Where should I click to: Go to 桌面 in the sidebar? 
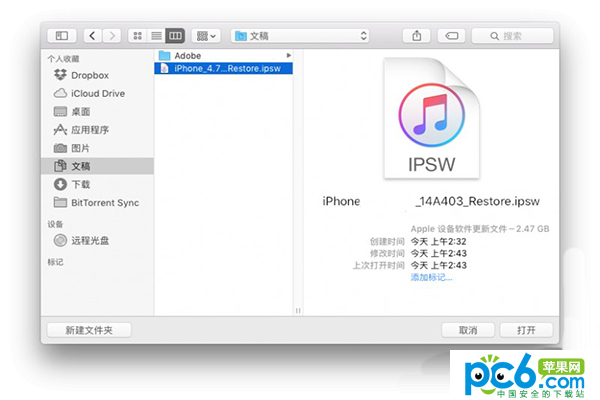pos(81,111)
